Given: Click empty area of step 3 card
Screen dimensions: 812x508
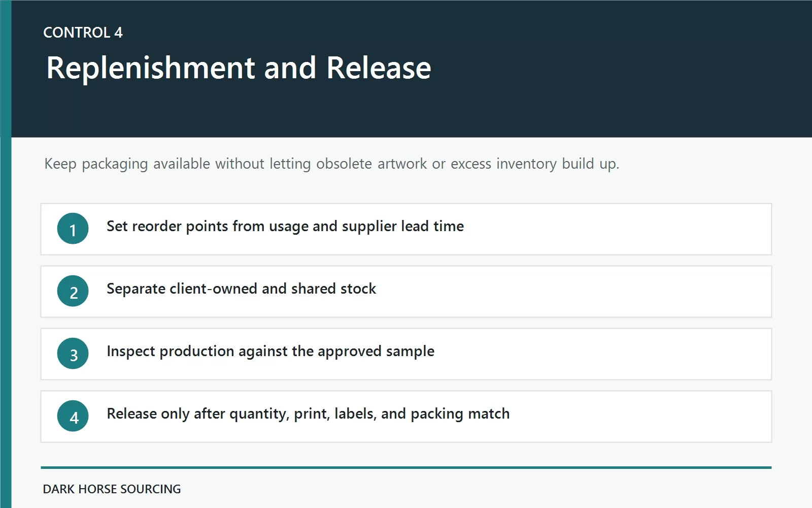Looking at the screenshot, I should pyautogui.click(x=609, y=354).
